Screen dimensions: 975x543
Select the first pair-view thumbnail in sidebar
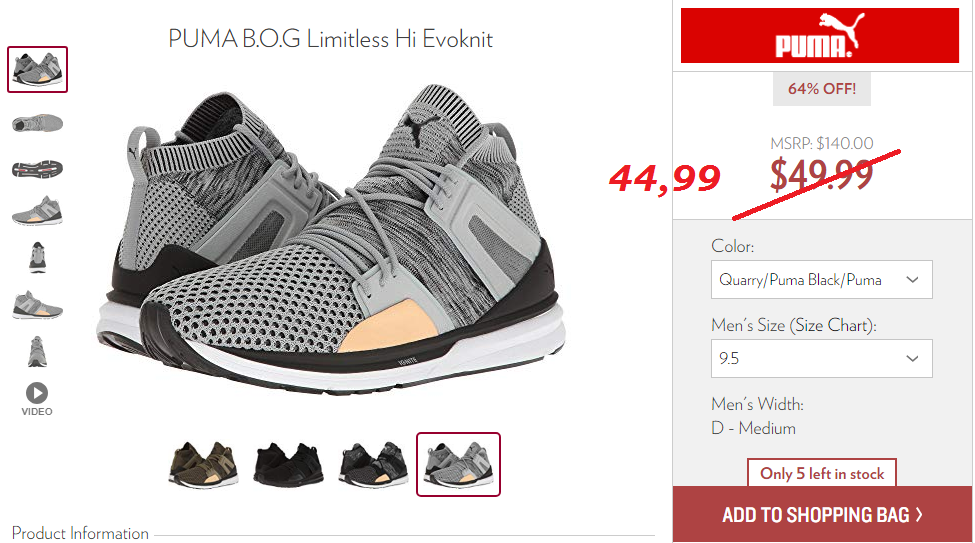coord(37,70)
